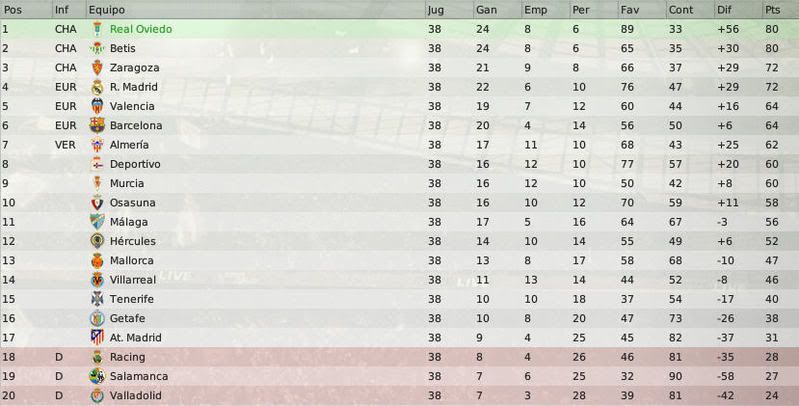
Task: Open the Málaga team page
Action: click(x=129, y=222)
